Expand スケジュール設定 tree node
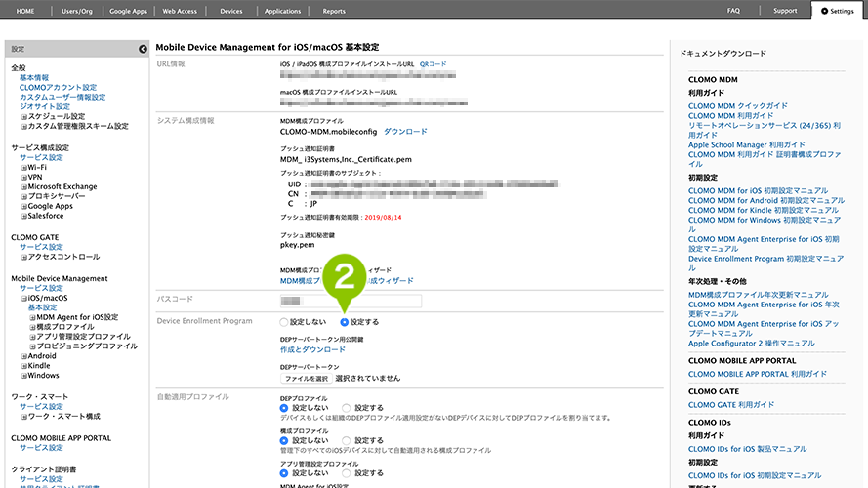 (x=24, y=117)
